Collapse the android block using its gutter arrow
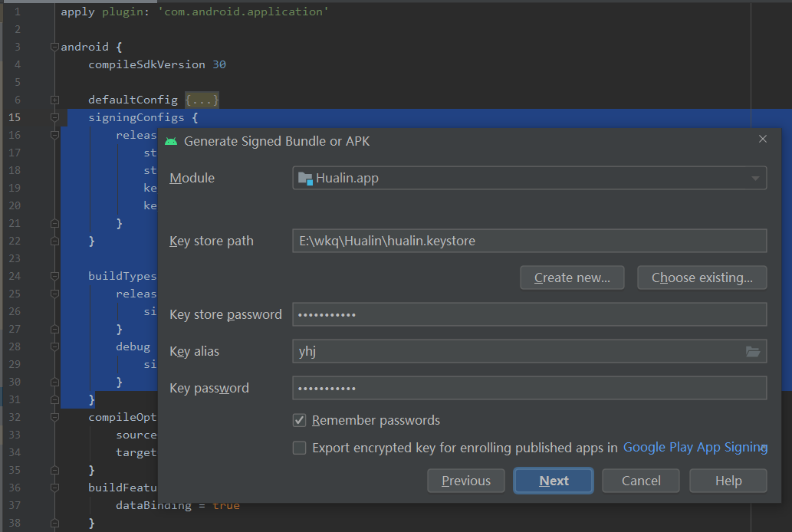Image resolution: width=792 pixels, height=532 pixels. (x=54, y=47)
